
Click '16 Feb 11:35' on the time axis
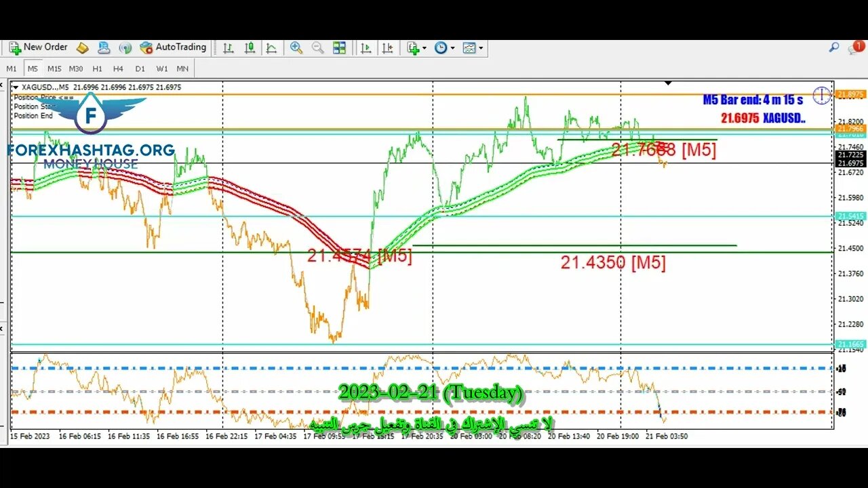(130, 436)
